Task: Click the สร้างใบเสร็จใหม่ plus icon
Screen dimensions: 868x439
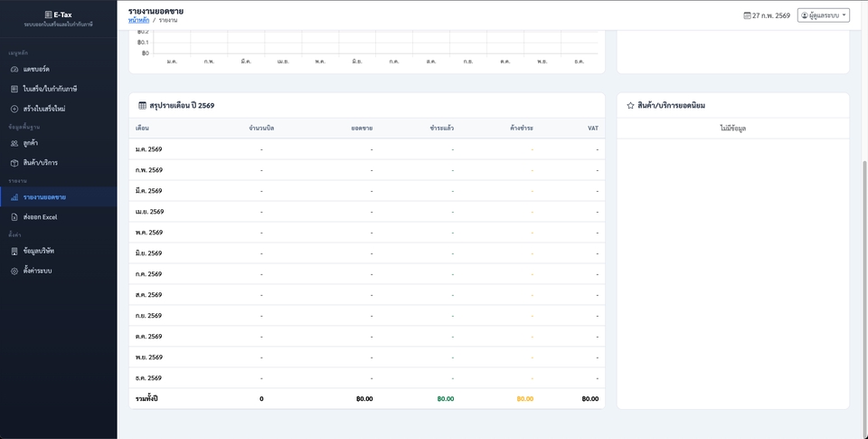Action: (14, 109)
